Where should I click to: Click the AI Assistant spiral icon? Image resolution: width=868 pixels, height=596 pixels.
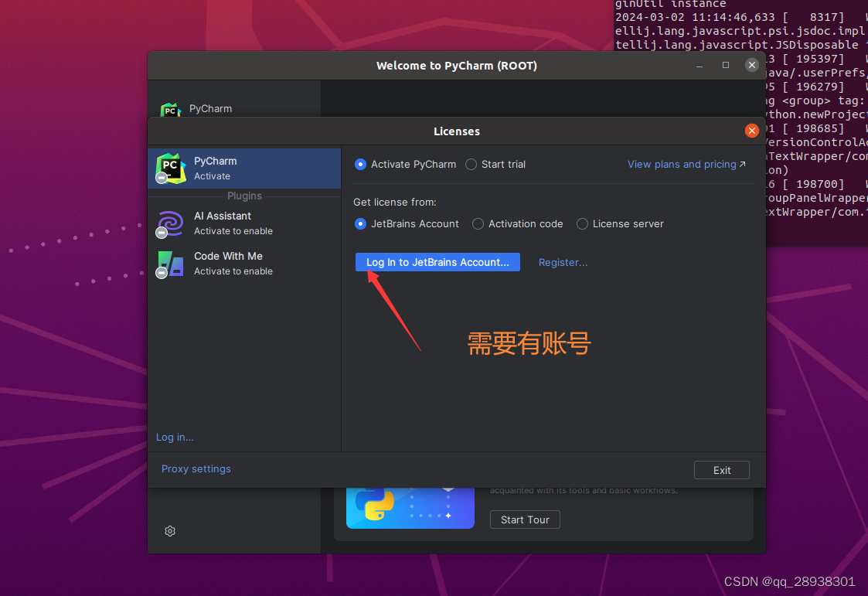[x=170, y=223]
